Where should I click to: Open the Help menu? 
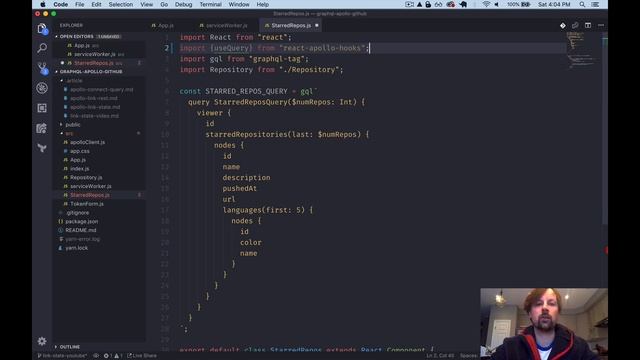tap(262, 4)
